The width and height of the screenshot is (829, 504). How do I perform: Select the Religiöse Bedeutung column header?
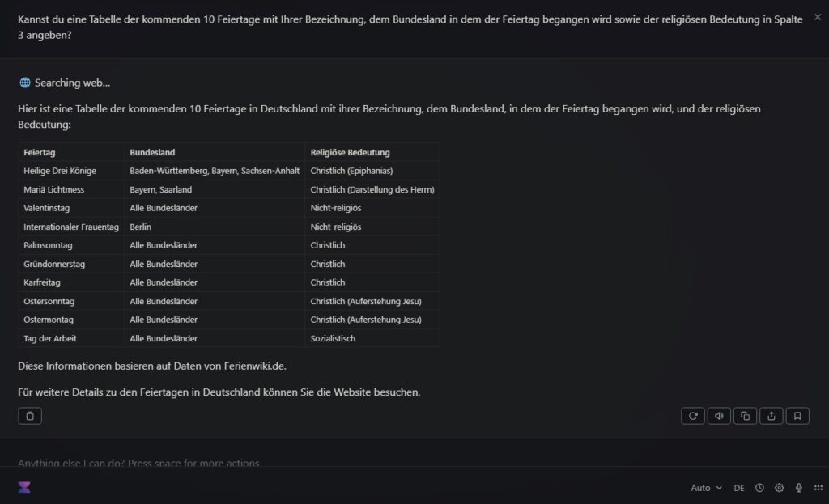coord(350,152)
